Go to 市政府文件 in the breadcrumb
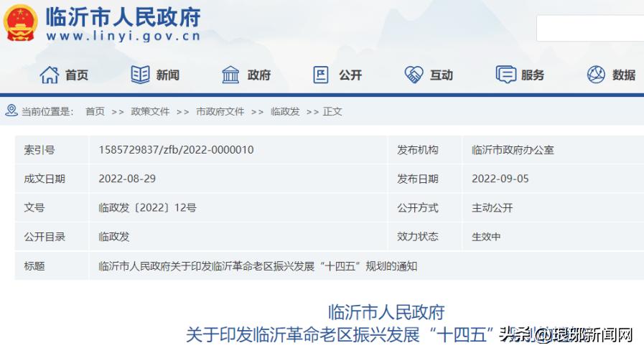This screenshot has width=644, height=353. [220, 112]
